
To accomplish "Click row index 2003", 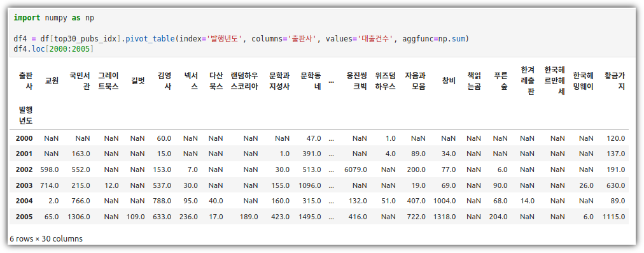I will (x=24, y=185).
